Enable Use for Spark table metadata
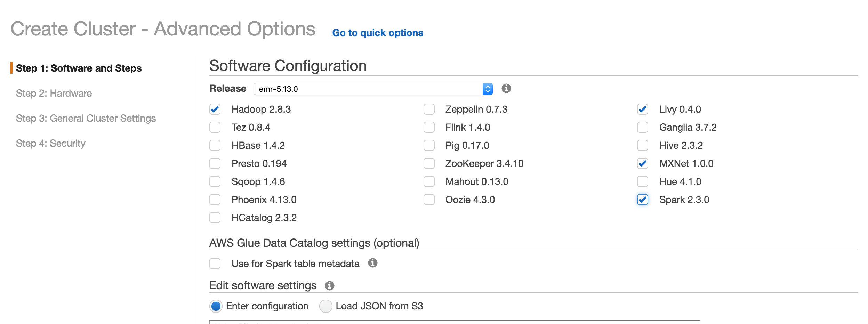 pyautogui.click(x=215, y=264)
